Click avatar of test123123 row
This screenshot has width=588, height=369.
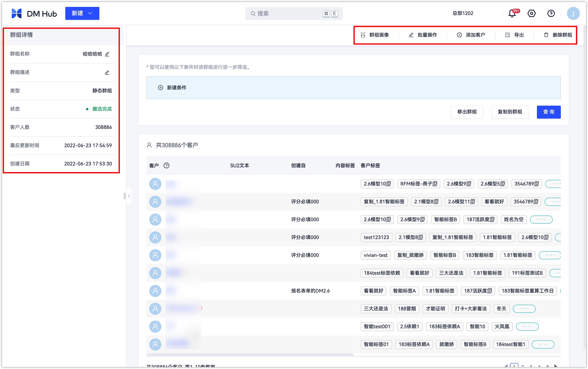(x=155, y=237)
